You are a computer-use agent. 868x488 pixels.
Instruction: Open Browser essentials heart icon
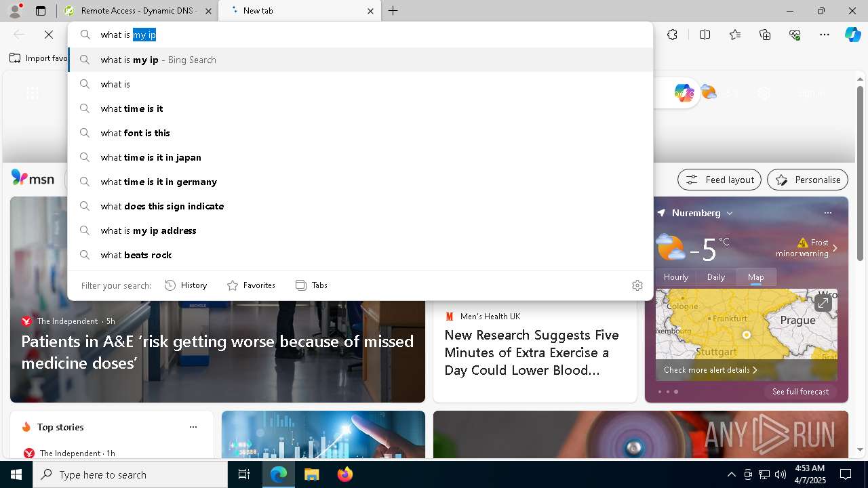(x=795, y=35)
